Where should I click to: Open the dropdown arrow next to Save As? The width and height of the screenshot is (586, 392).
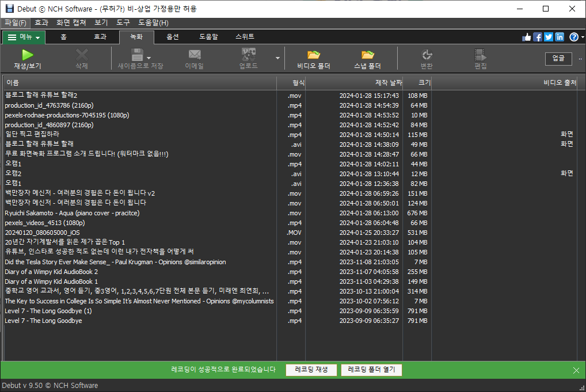(149, 58)
